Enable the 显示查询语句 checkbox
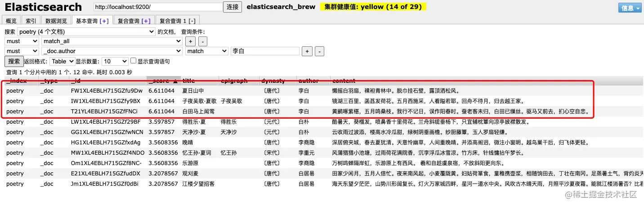 (133, 61)
